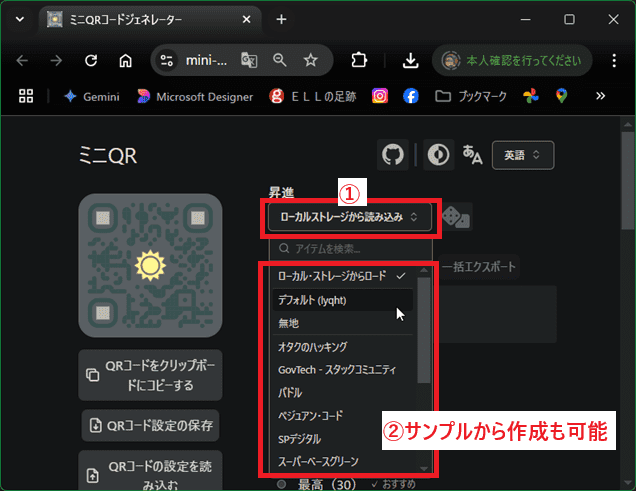This screenshot has height=491, width=636.
Task: Collapse the ローカルストレージから読み込み preset dropdown
Action: click(349, 216)
